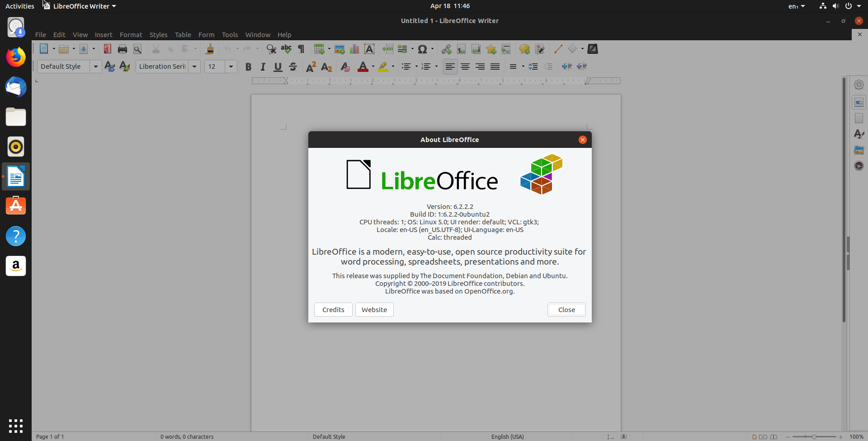Click Clear Direct Formatting icon
This screenshot has width=868, height=441.
coord(345,66)
